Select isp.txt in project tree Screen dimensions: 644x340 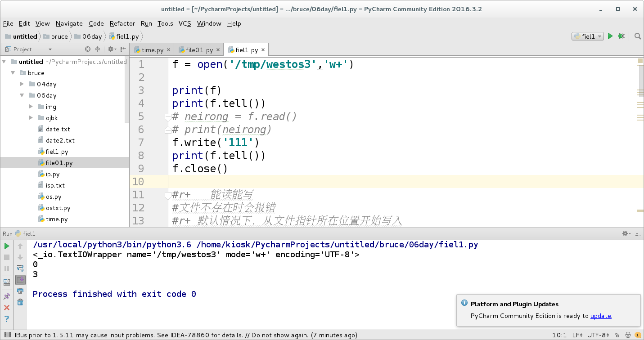pos(55,185)
